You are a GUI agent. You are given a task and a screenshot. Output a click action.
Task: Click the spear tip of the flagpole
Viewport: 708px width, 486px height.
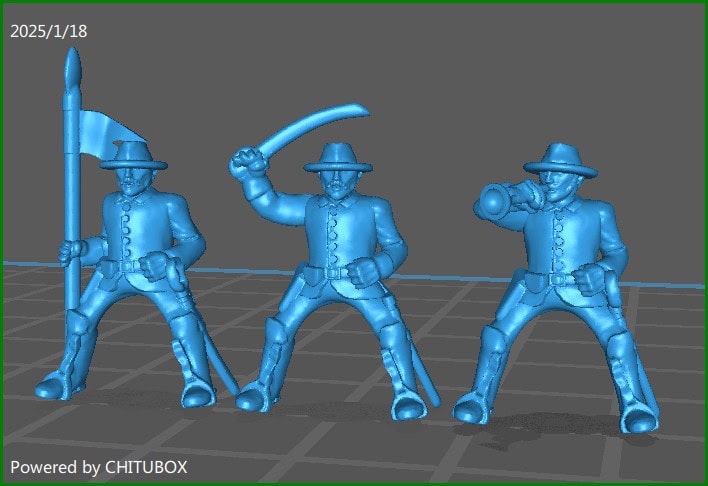coord(71,70)
